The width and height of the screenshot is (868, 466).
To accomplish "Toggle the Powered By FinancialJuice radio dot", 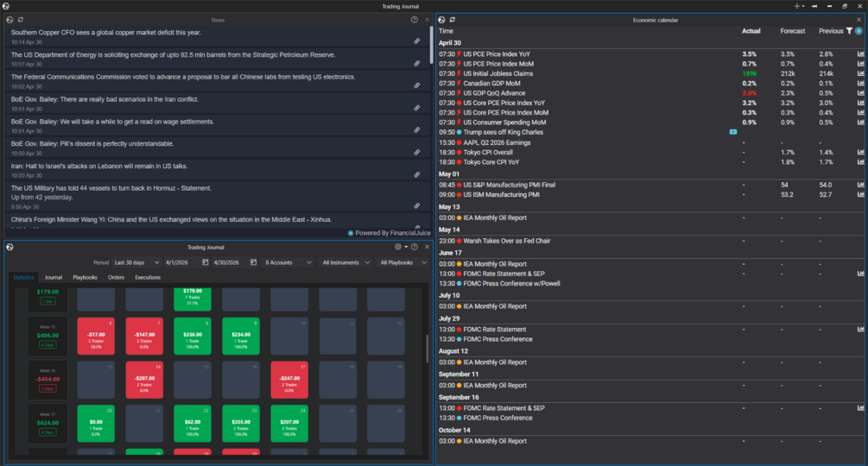I will [x=351, y=233].
